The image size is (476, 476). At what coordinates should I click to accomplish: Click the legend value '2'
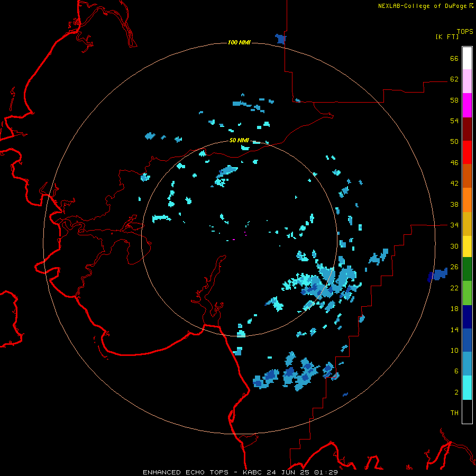point(456,392)
